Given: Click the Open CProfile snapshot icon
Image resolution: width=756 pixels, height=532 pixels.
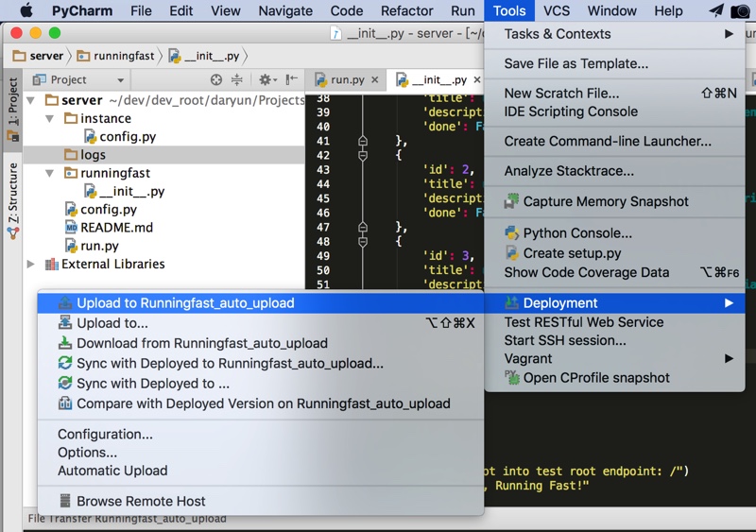Looking at the screenshot, I should (x=511, y=378).
